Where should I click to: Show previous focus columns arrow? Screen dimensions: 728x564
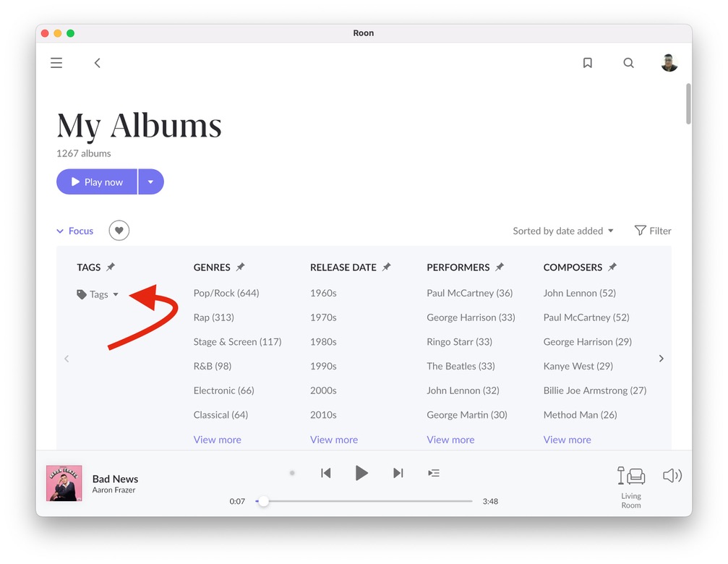click(67, 359)
